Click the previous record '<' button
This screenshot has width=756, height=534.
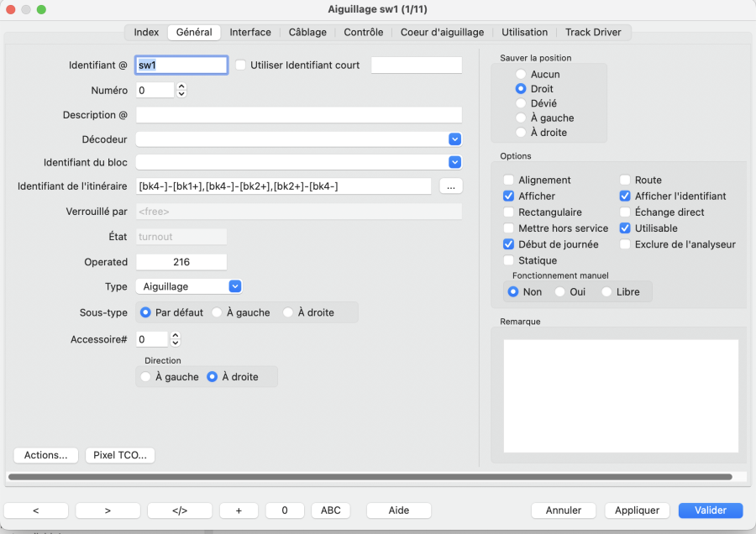click(x=36, y=510)
